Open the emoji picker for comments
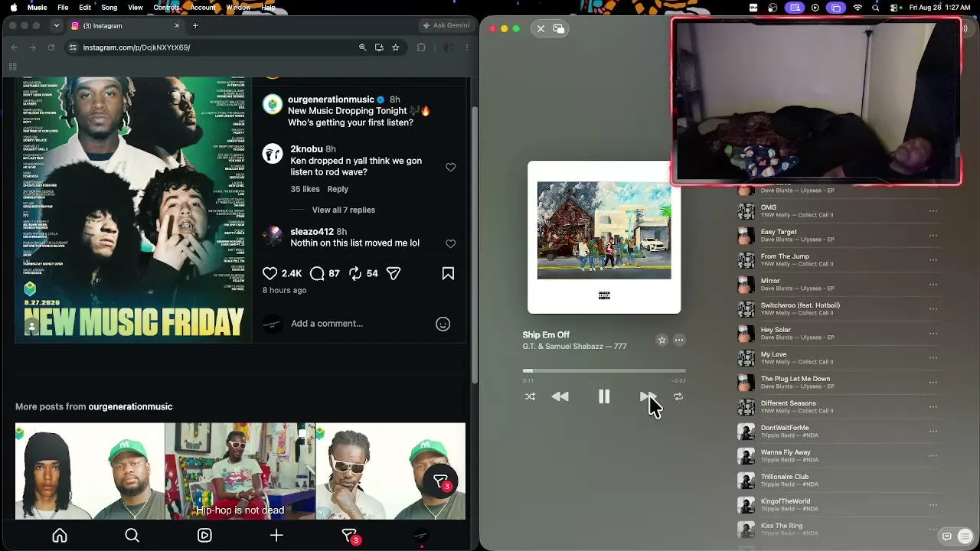The height and width of the screenshot is (551, 980). (443, 324)
